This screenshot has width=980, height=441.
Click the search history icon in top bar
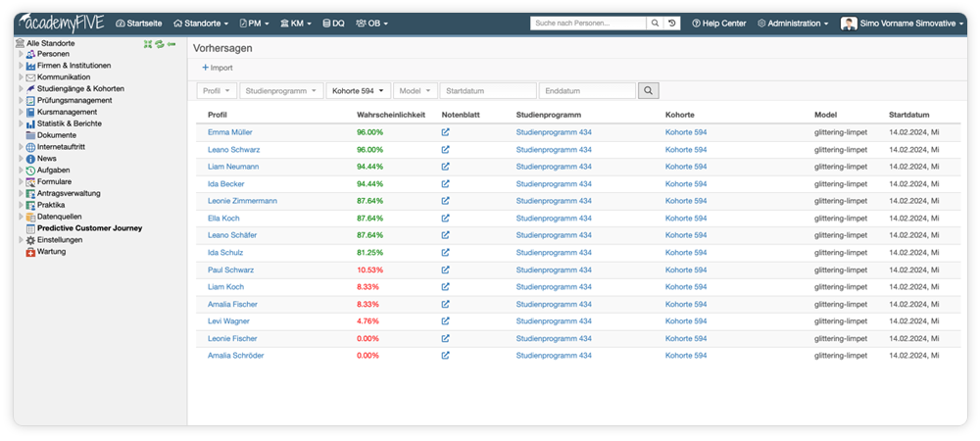tap(671, 24)
